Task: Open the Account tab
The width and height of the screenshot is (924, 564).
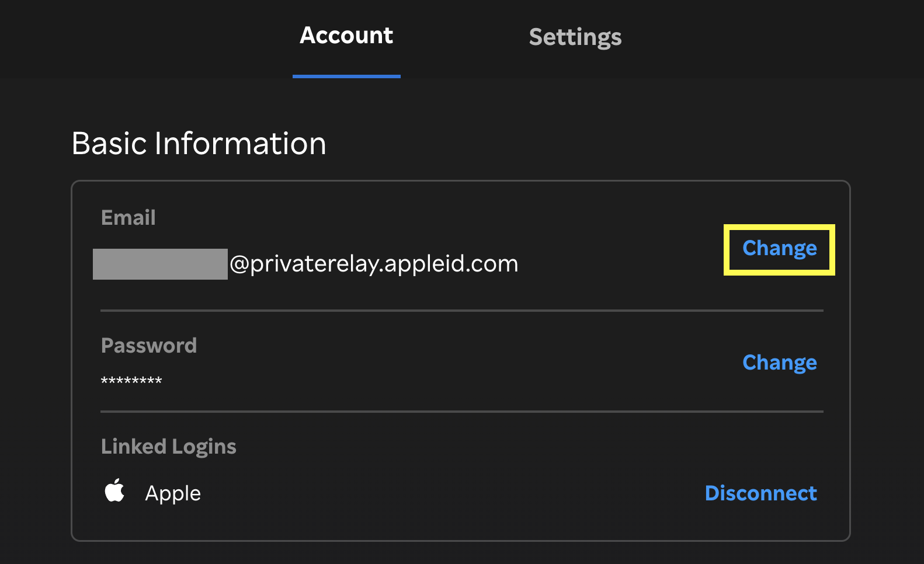Action: pos(346,36)
